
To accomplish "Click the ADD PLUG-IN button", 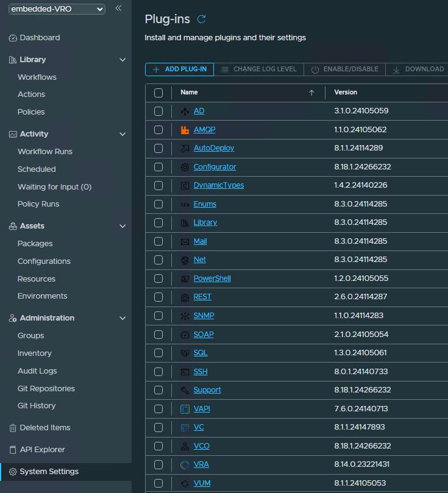I will coord(179,69).
